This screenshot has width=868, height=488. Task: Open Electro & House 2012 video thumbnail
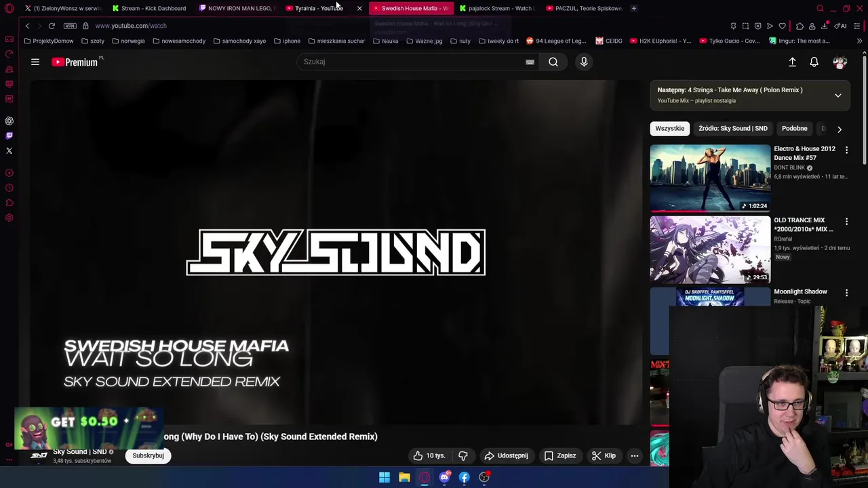(x=710, y=178)
